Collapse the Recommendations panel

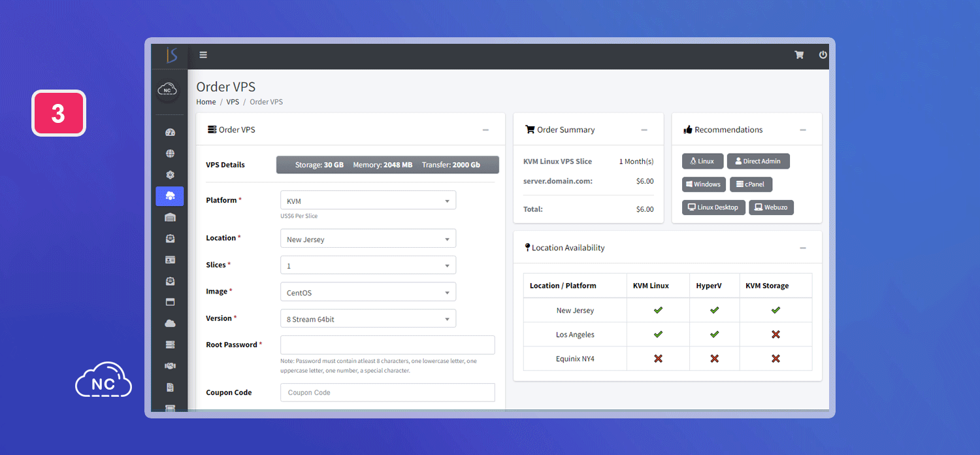point(803,130)
